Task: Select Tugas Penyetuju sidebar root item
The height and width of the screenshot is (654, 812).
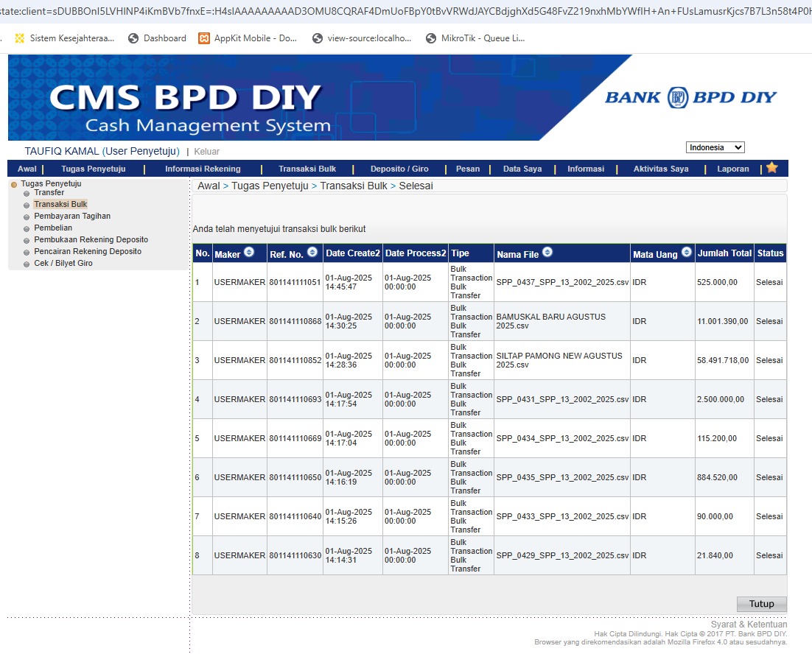Action: [51, 183]
